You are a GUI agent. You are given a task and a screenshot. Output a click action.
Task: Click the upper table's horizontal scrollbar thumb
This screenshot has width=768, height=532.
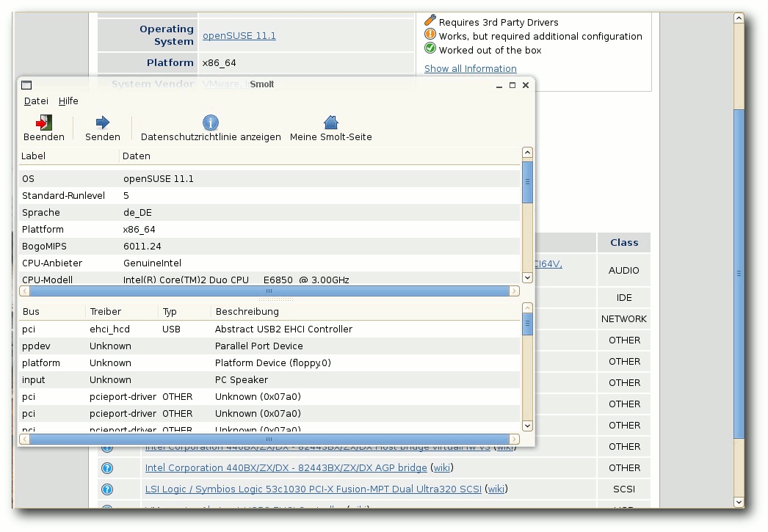pyautogui.click(x=269, y=291)
